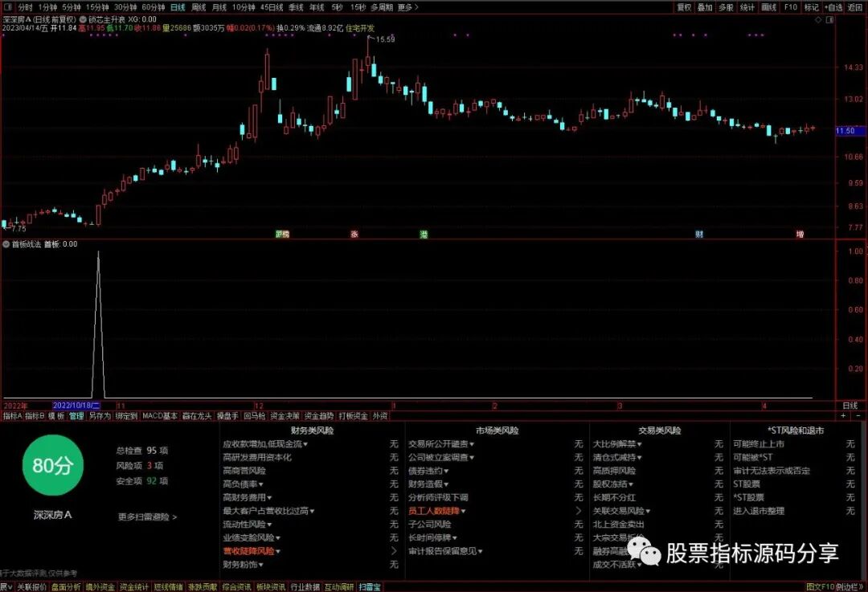
Task: Click the 跟榜 event marker under chart
Action: 282,235
